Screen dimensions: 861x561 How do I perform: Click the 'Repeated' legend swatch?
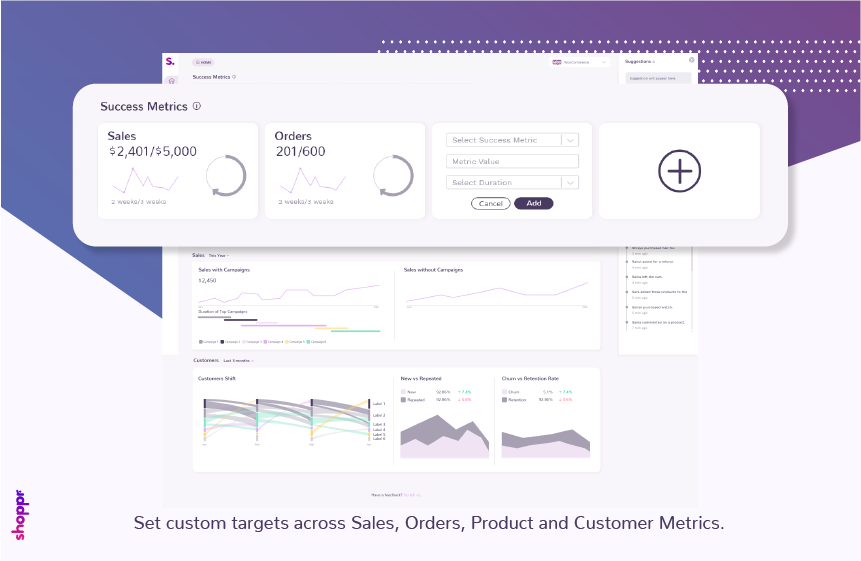(403, 400)
